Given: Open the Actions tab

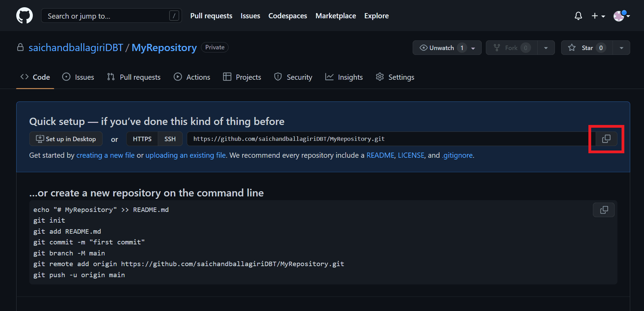Looking at the screenshot, I should pos(192,77).
